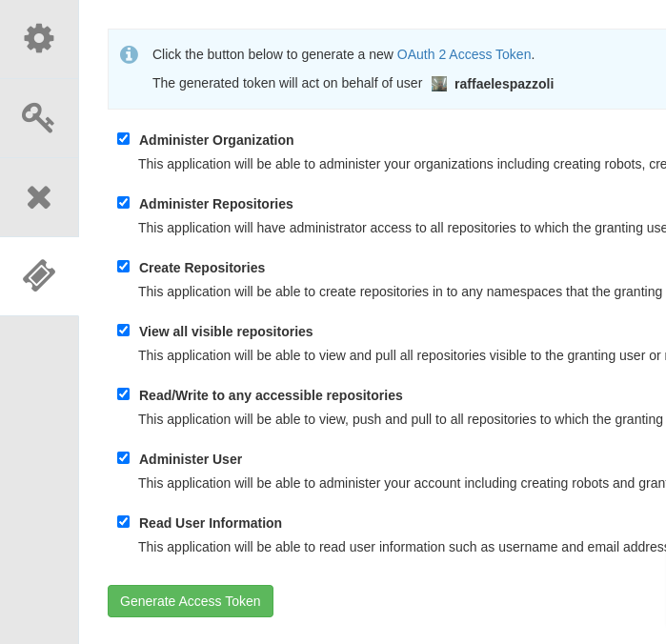The image size is (666, 644).
Task: Click the Create Repositories label
Action: coord(202,268)
